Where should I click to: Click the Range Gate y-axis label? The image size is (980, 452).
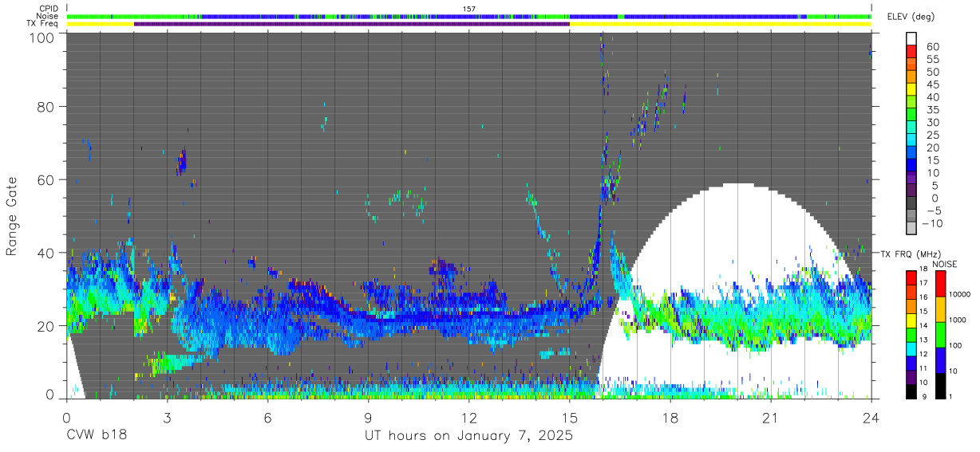click(12, 216)
